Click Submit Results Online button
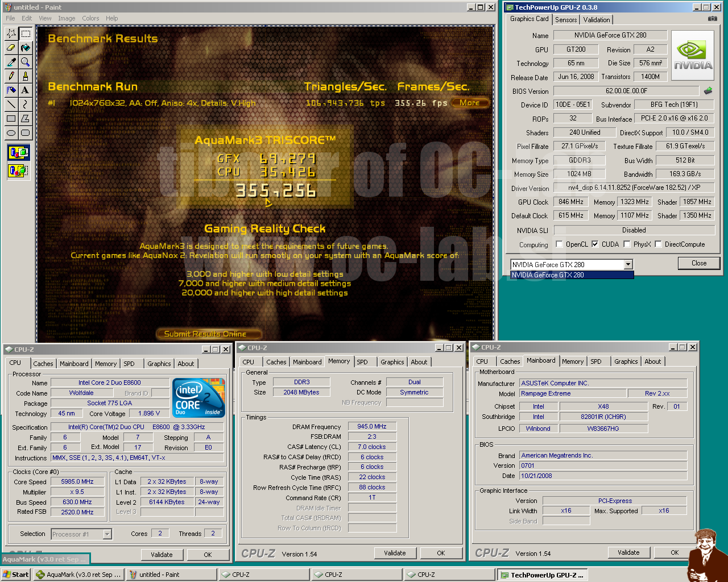 pyautogui.click(x=208, y=334)
